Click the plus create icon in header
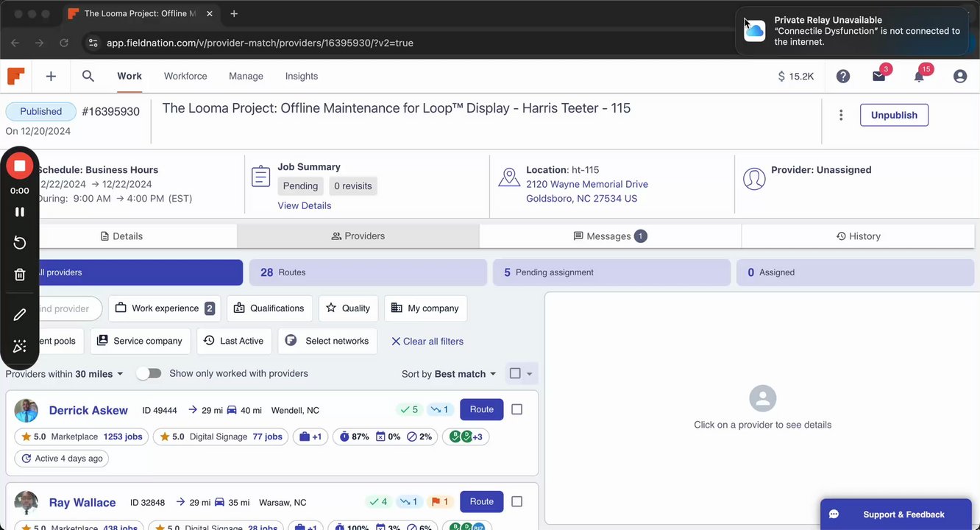The image size is (980, 530). [51, 76]
